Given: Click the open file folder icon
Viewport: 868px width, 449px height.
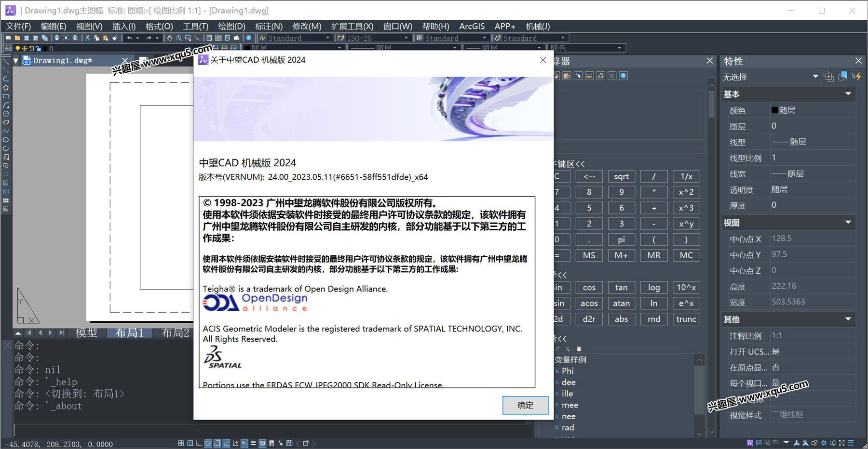Looking at the screenshot, I should [17, 38].
